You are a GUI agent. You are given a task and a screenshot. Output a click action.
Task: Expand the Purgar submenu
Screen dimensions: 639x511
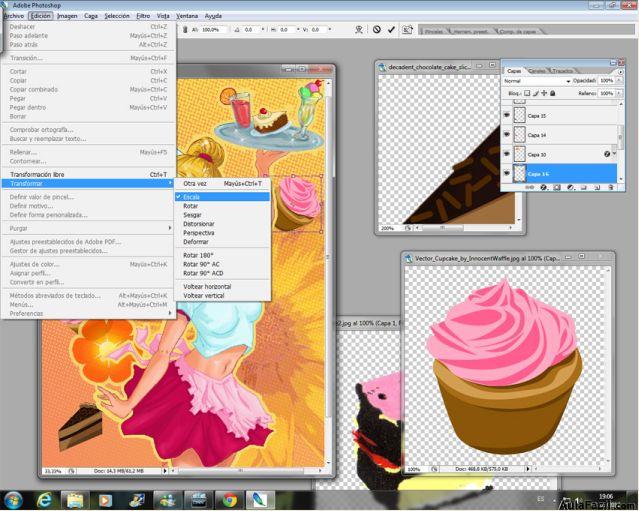[88, 228]
